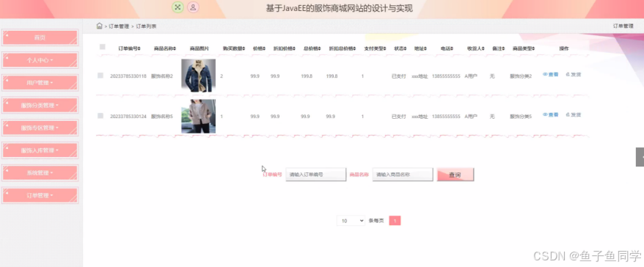
Task: Sort by 电话 column arrows
Action: (x=453, y=48)
